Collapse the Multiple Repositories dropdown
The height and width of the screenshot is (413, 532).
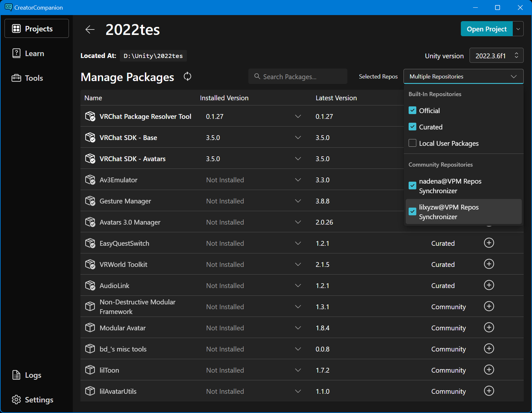(x=464, y=76)
